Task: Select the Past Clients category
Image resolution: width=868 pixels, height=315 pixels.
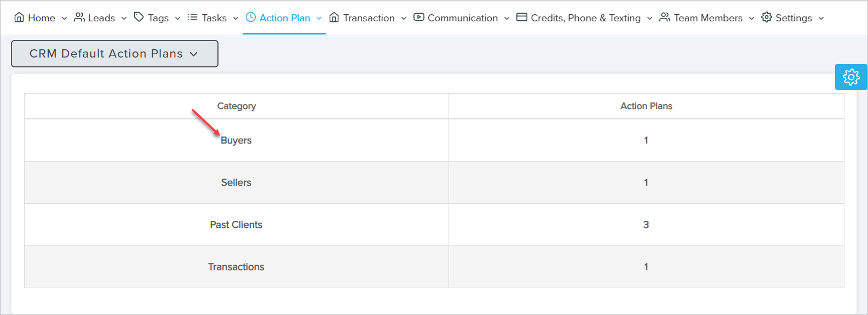Action: 236,225
